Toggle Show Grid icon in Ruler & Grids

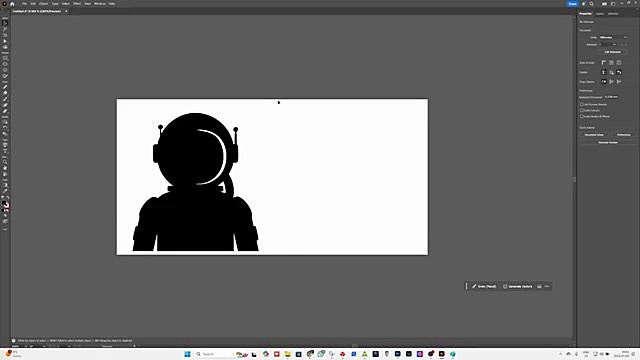[x=611, y=62]
